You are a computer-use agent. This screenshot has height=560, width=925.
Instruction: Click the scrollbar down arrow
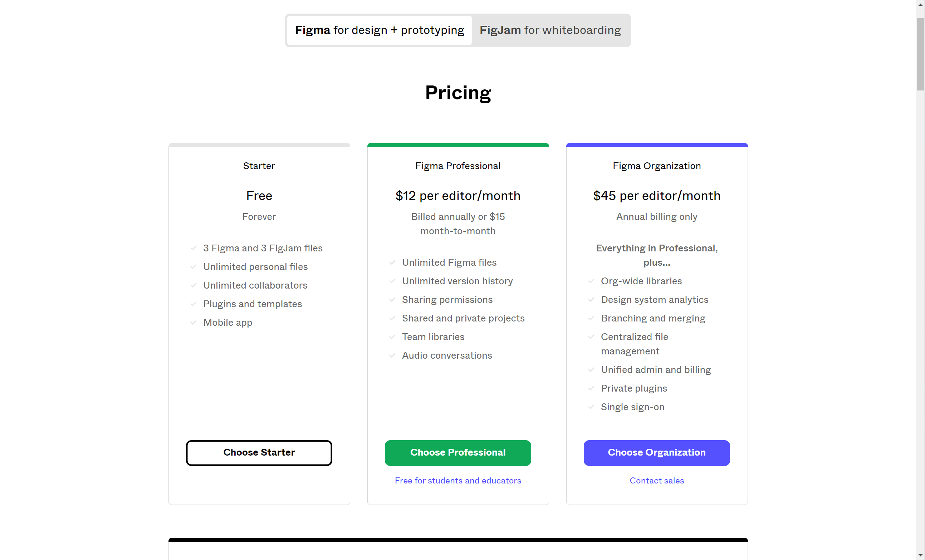(920, 555)
